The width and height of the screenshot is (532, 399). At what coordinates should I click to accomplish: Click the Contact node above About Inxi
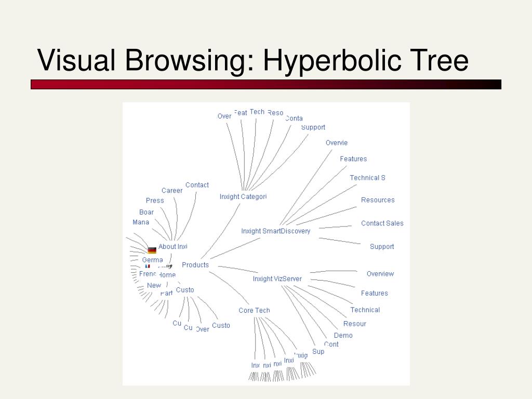click(x=197, y=185)
